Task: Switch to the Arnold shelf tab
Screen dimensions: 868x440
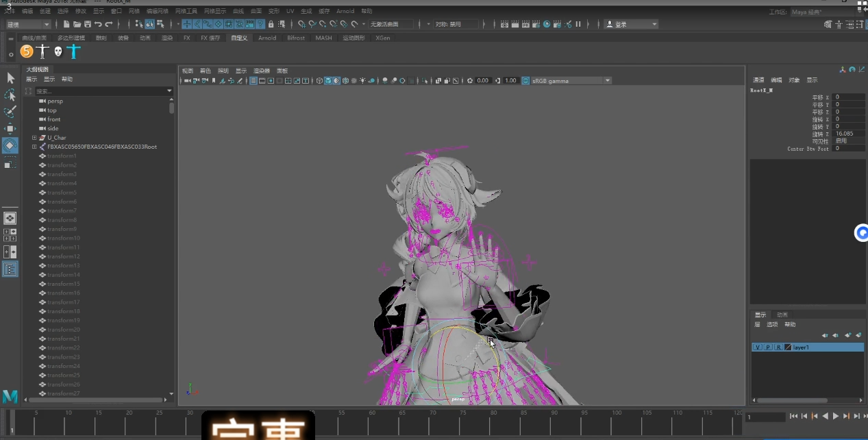Action: (x=267, y=38)
